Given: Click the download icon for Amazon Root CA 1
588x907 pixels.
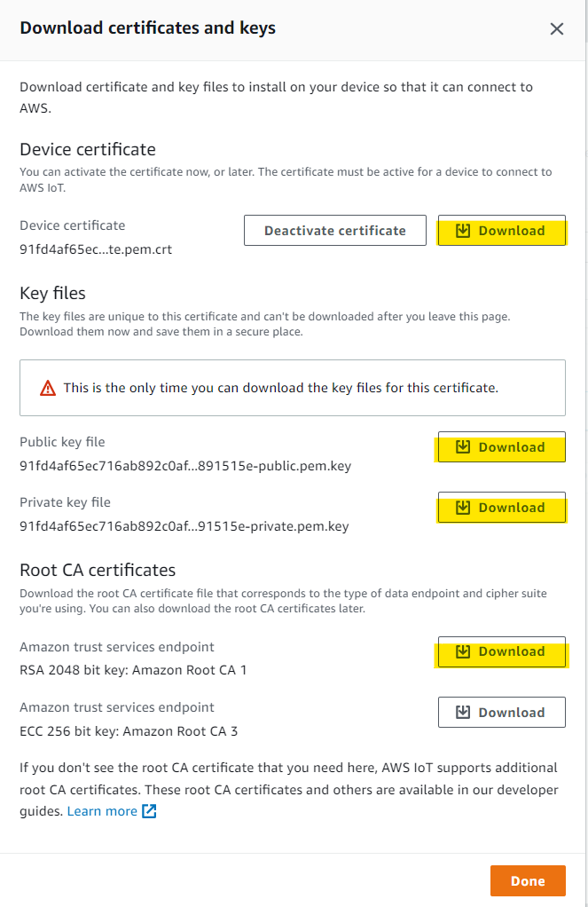Looking at the screenshot, I should (462, 651).
